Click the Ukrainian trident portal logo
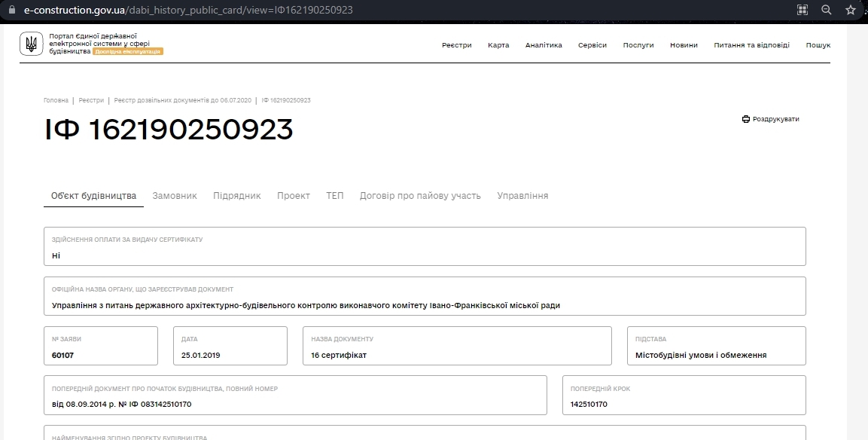The width and height of the screenshot is (868, 440). (x=31, y=43)
